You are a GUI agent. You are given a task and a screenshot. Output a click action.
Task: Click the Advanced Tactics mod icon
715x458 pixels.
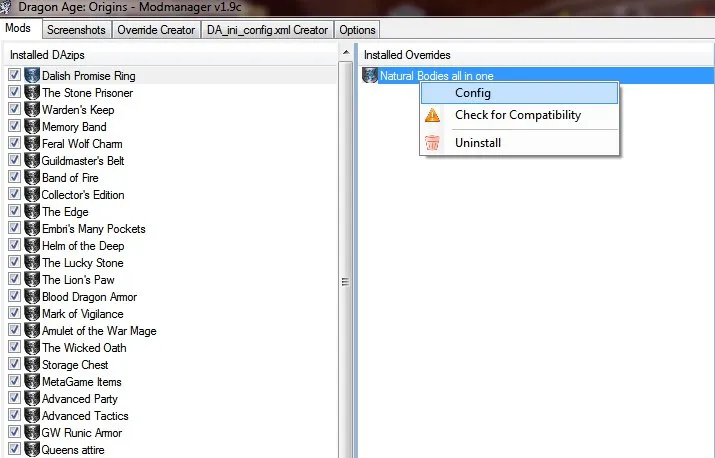point(32,415)
